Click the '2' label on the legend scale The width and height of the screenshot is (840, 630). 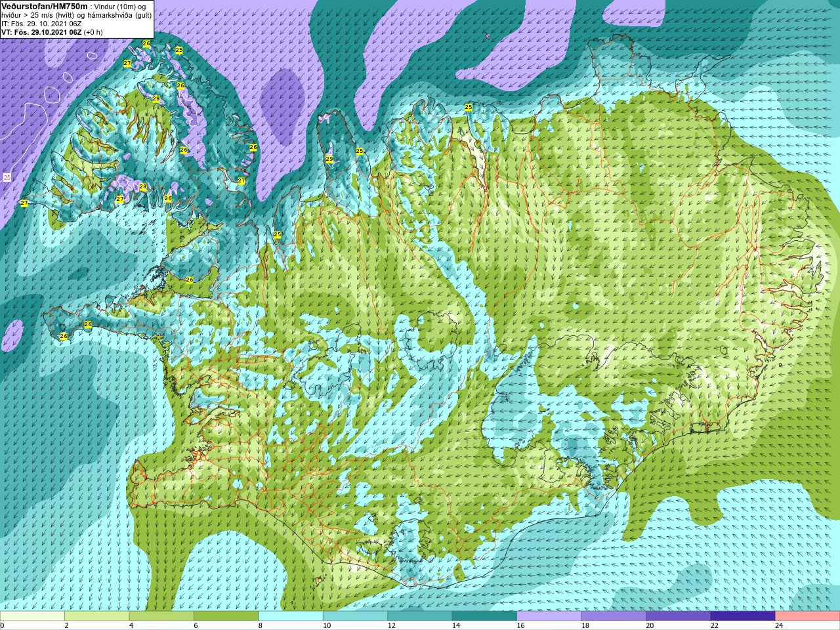pyautogui.click(x=67, y=625)
